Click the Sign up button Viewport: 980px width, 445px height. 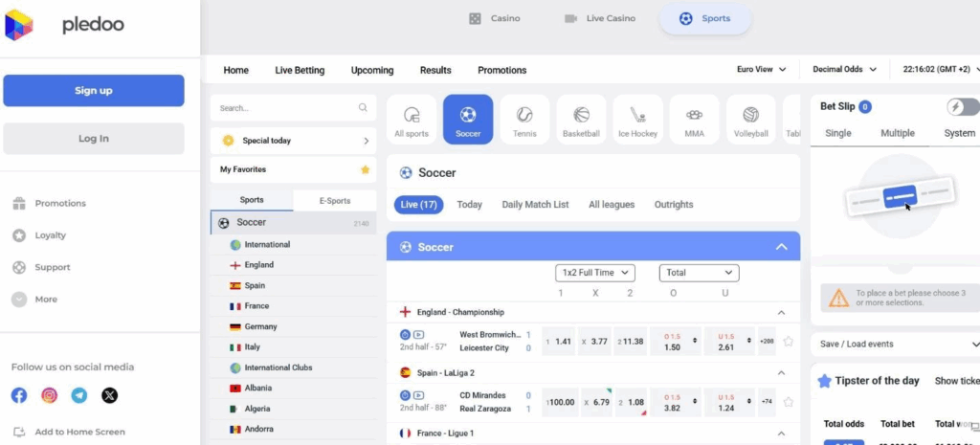(x=94, y=91)
